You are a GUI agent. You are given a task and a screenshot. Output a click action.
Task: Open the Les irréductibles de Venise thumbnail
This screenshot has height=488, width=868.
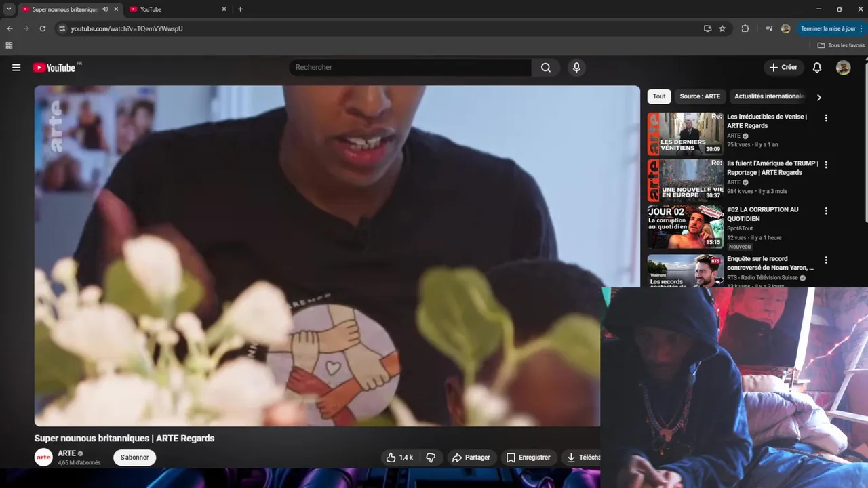click(x=685, y=134)
